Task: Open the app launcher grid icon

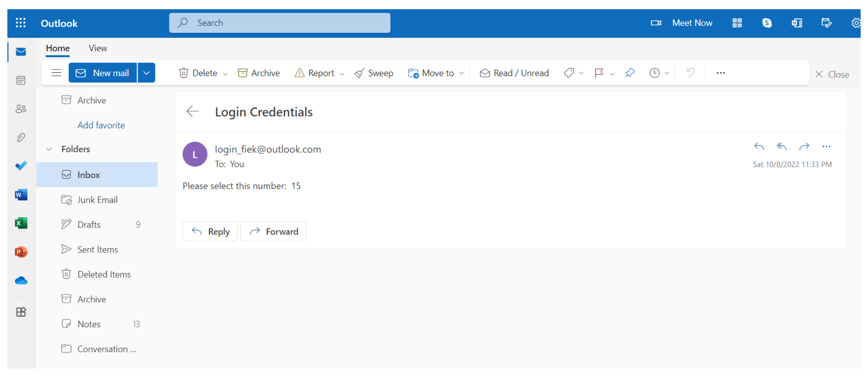Action: pos(21,23)
